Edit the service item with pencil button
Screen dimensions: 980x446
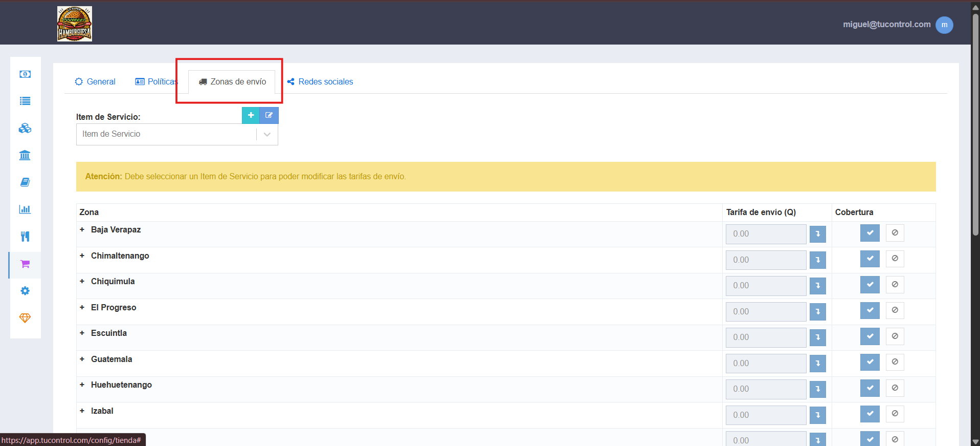click(269, 115)
